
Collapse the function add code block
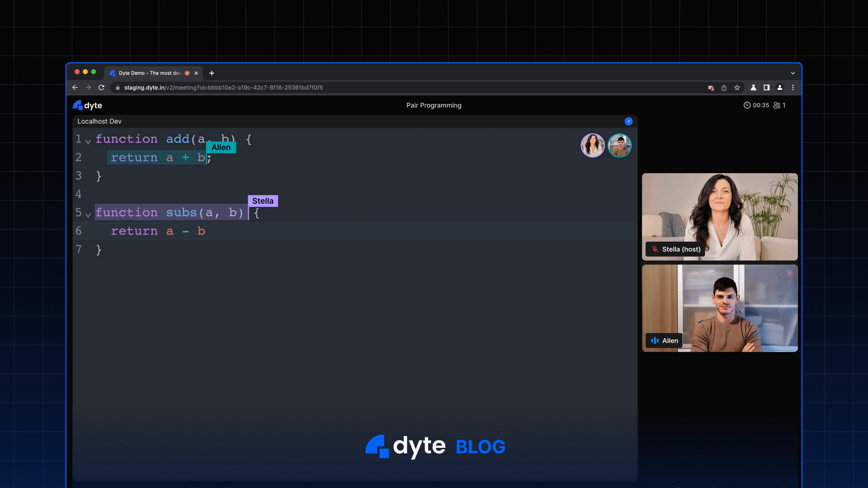[88, 141]
